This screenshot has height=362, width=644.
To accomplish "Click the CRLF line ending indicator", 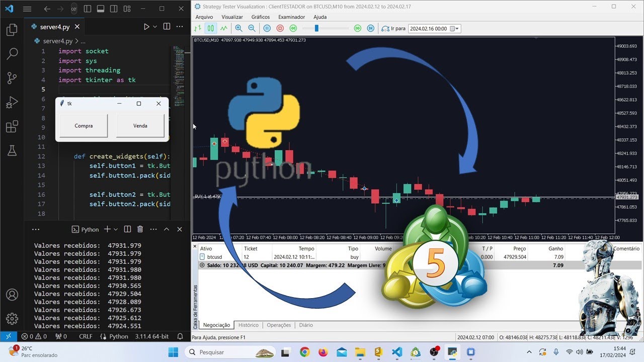I will [x=86, y=336].
